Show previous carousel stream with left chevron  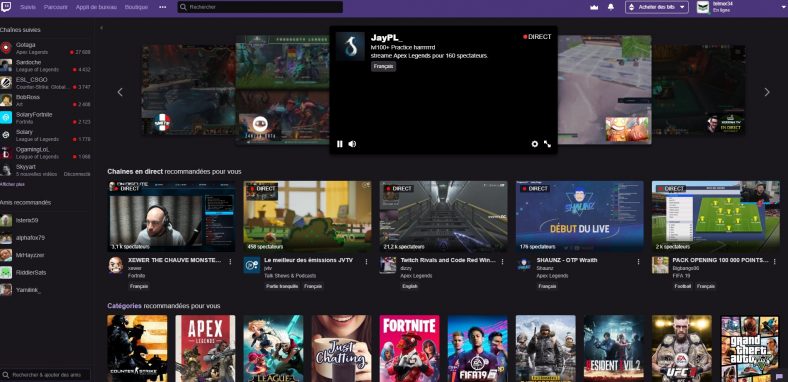tap(120, 92)
